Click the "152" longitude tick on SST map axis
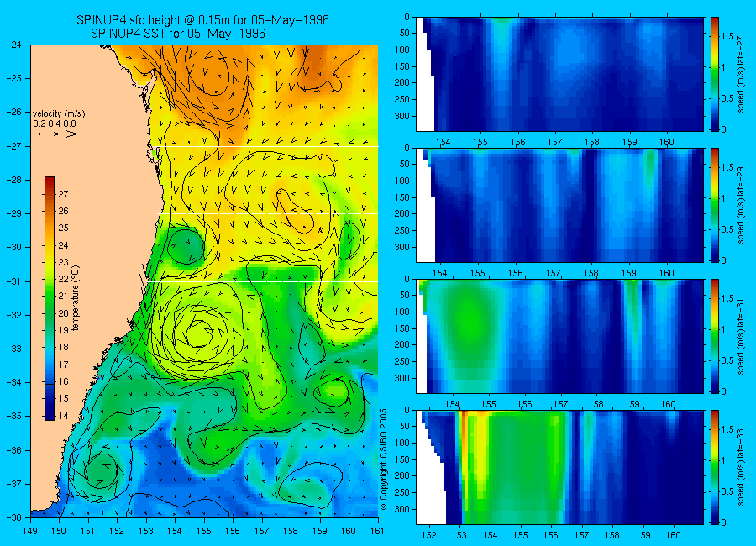The image size is (756, 546). [117, 531]
